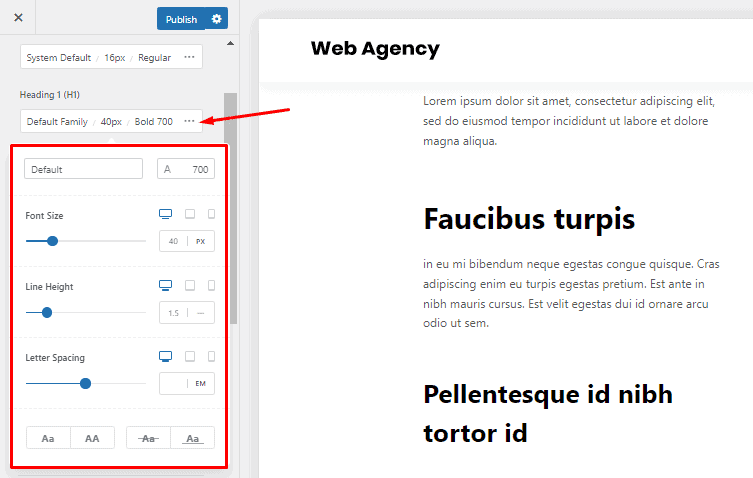Click the Publish button
The height and width of the screenshot is (478, 753).
point(180,19)
